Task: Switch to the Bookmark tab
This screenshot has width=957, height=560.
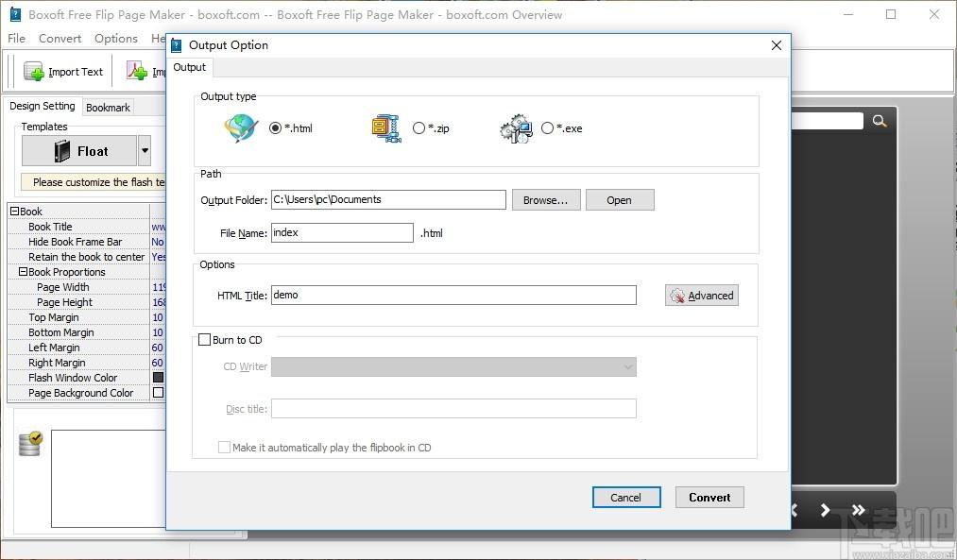Action: pyautogui.click(x=108, y=108)
